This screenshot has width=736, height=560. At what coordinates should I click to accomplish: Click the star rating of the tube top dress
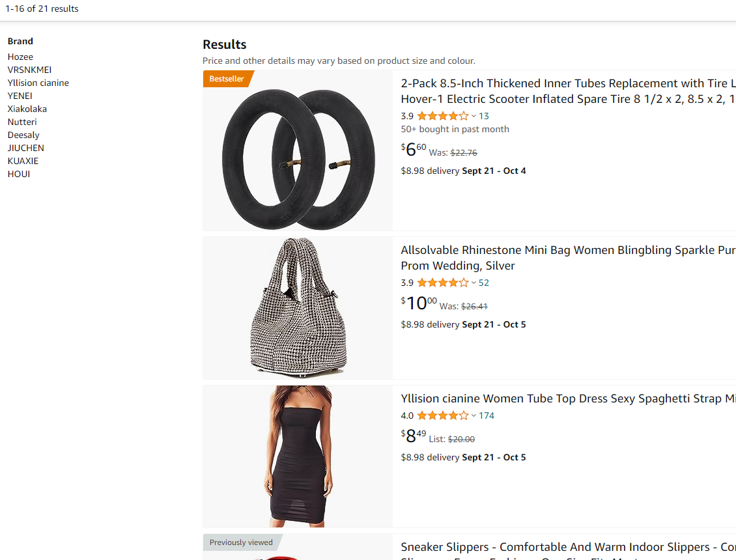442,415
